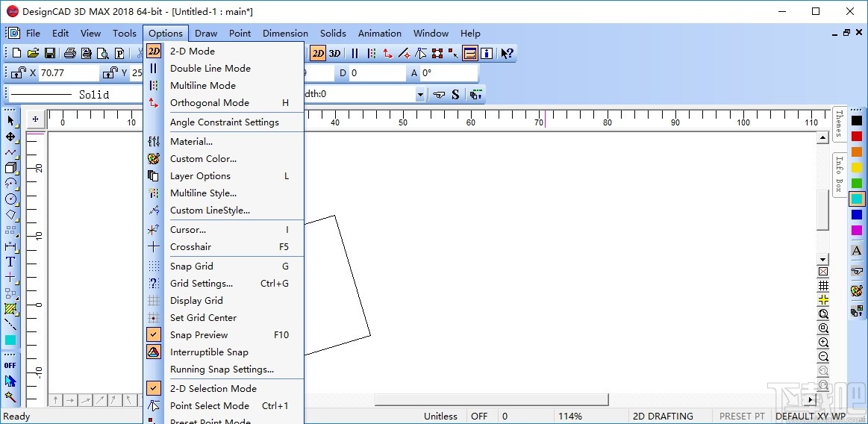Open the Dimension menu

(285, 33)
